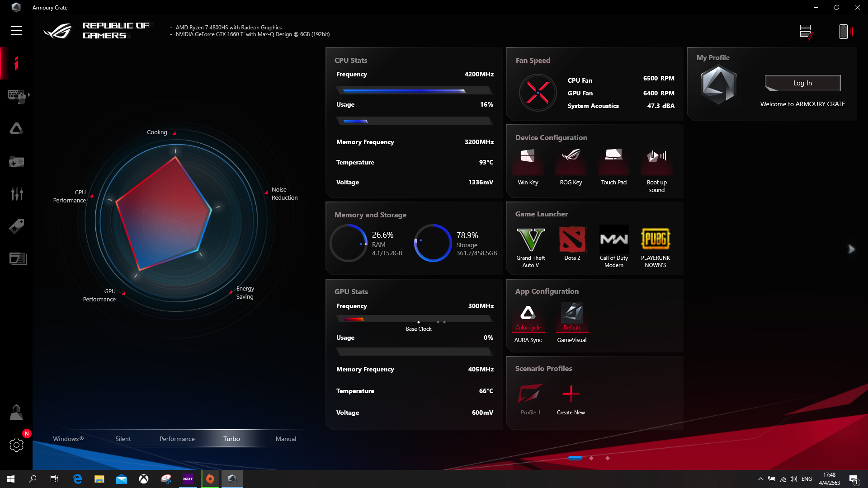Image resolution: width=868 pixels, height=488 pixels.
Task: Click the RAM usage ring gauge
Action: 349,243
